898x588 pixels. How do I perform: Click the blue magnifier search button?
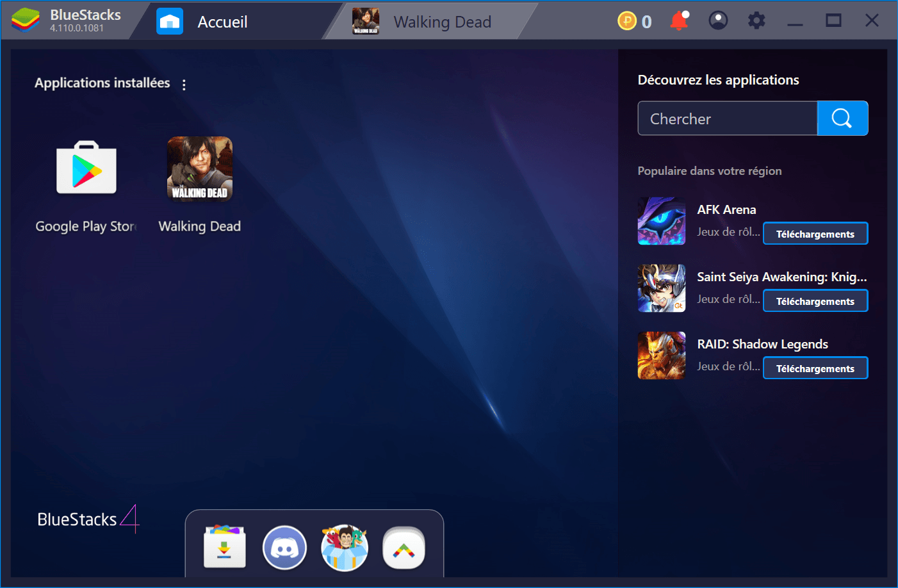pyautogui.click(x=842, y=118)
